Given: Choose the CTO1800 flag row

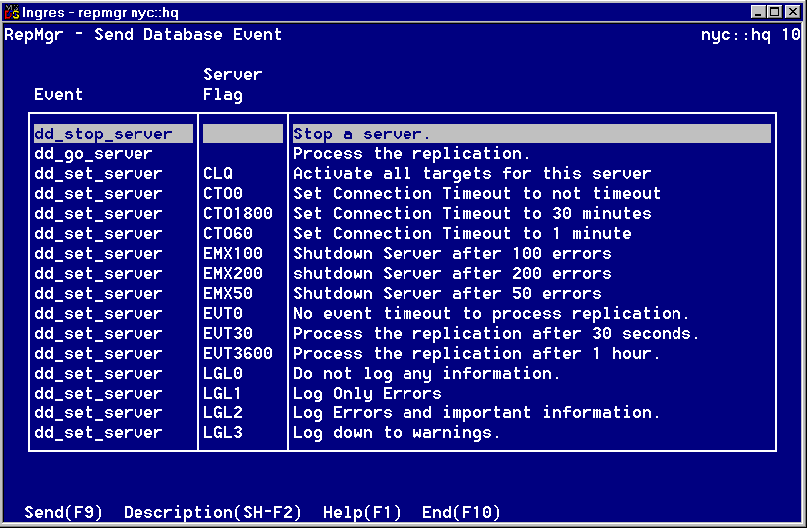Looking at the screenshot, I should [x=238, y=214].
